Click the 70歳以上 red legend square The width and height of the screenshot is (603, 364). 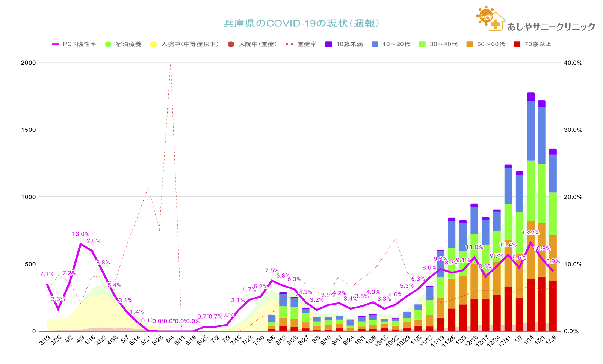(x=517, y=44)
